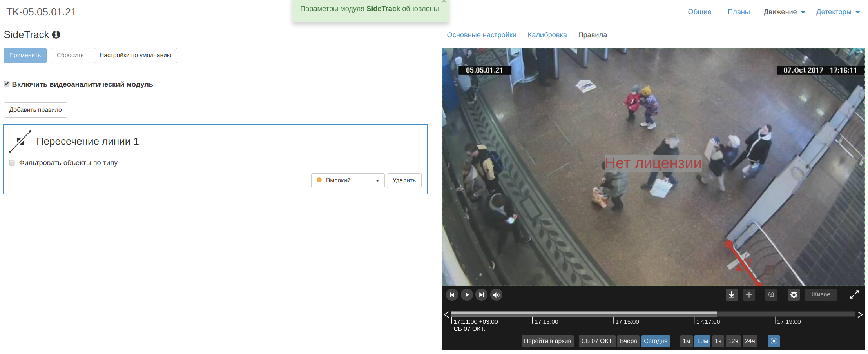This screenshot has width=868, height=354.
Task: Move timeline right with arrow
Action: pos(860,314)
